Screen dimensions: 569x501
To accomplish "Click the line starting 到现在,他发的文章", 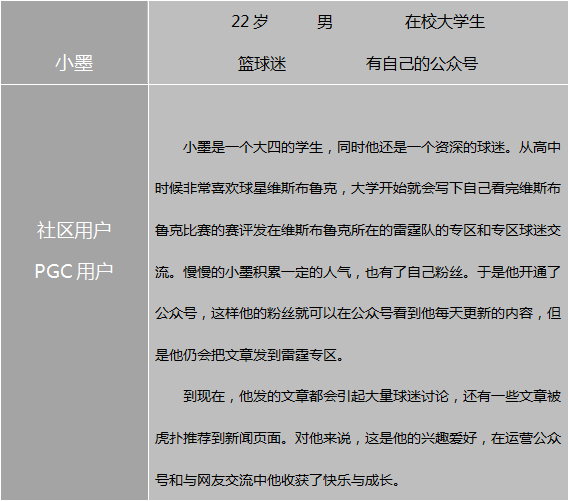I will point(372,396).
